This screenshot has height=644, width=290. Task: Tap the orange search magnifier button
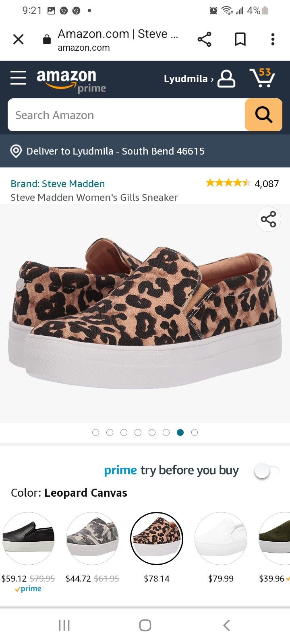click(x=263, y=115)
